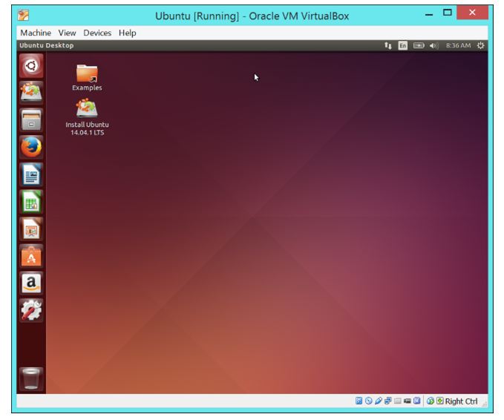The height and width of the screenshot is (420, 504).
Task: Click VirtualBox shared folders indicator
Action: tap(398, 401)
